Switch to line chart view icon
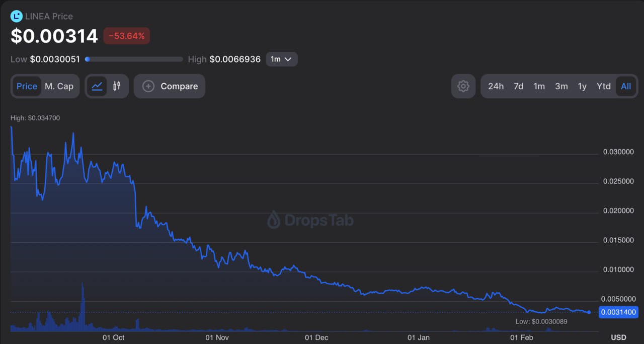Image resolution: width=644 pixels, height=344 pixels. tap(97, 86)
